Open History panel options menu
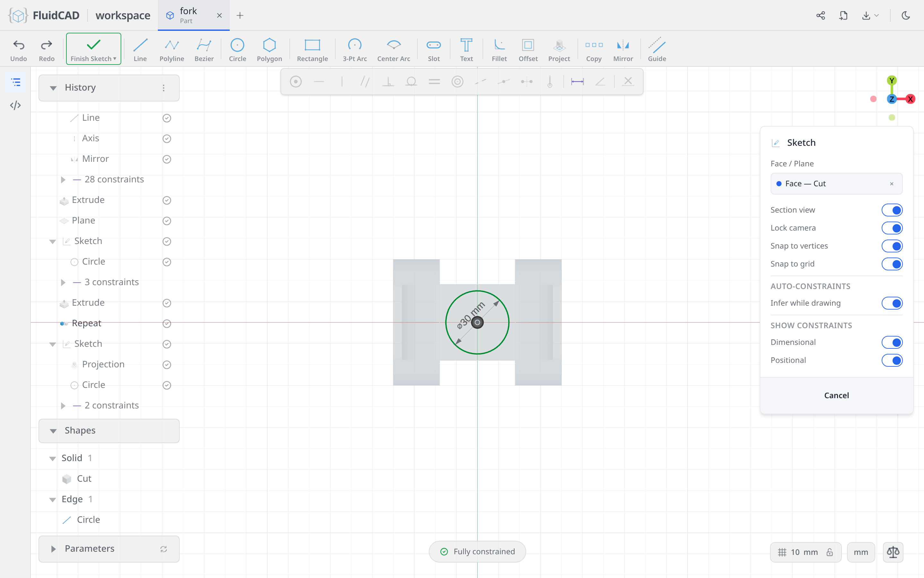Viewport: 924px width, 578px height. [x=163, y=88]
